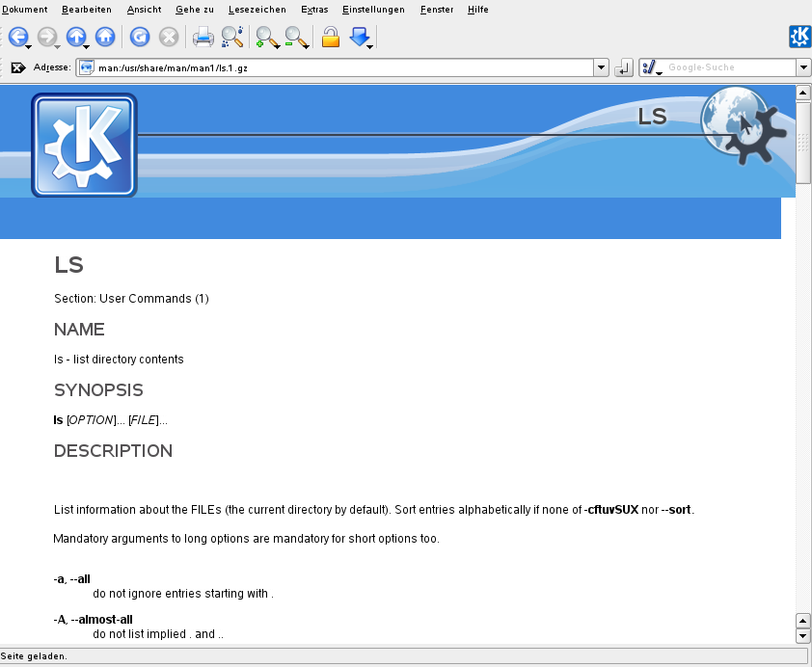Click the address field with man path

pos(341,67)
